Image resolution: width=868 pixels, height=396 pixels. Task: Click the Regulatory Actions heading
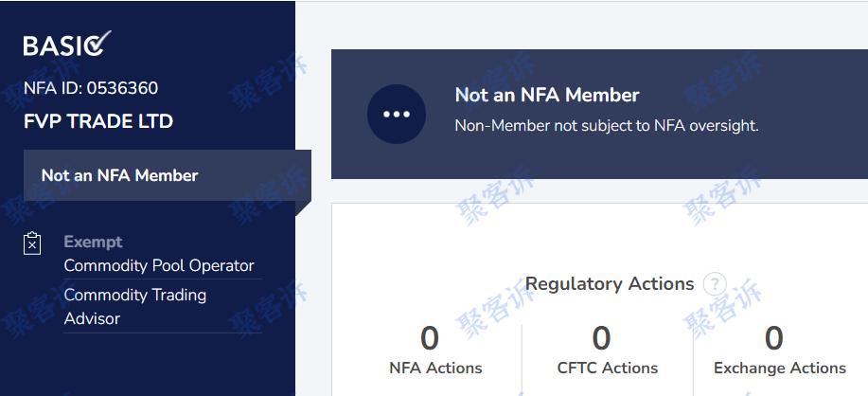[609, 283]
